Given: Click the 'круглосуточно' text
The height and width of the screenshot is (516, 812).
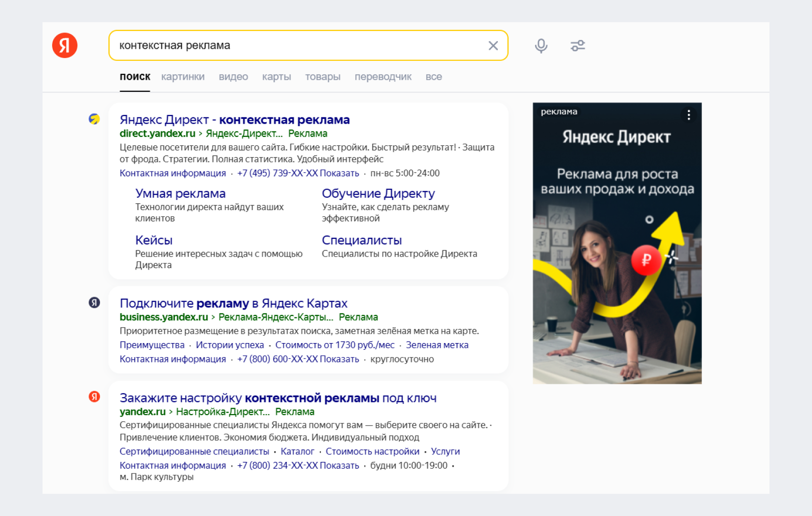Looking at the screenshot, I should coord(402,359).
